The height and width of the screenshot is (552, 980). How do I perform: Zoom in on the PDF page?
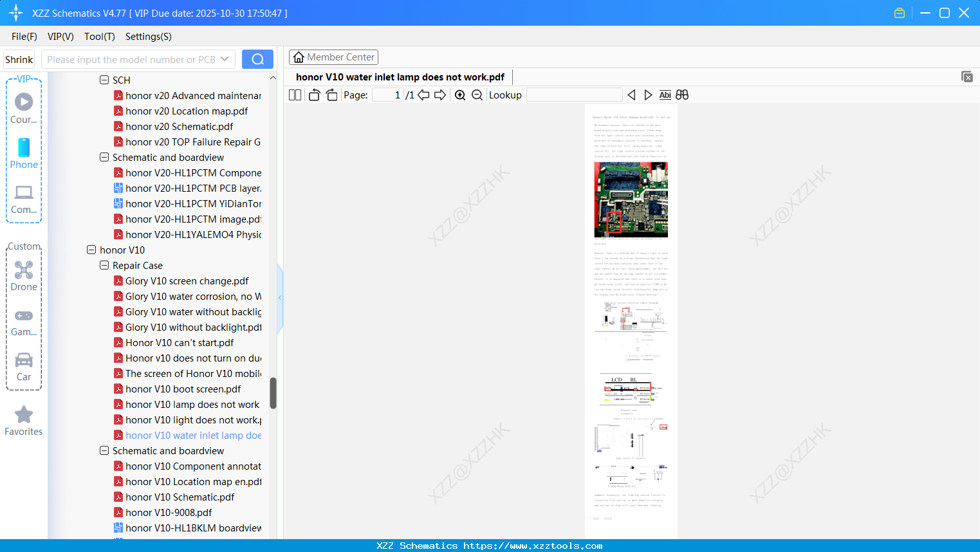pyautogui.click(x=460, y=95)
